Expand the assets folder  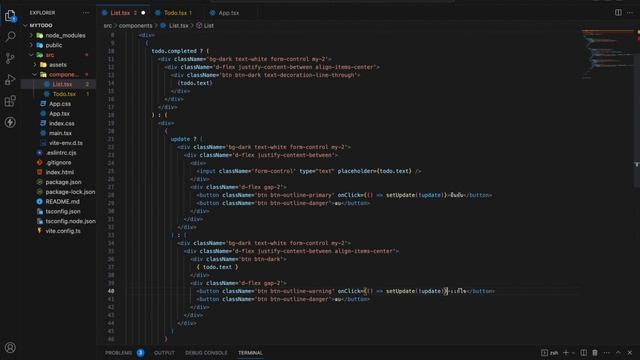click(58, 65)
